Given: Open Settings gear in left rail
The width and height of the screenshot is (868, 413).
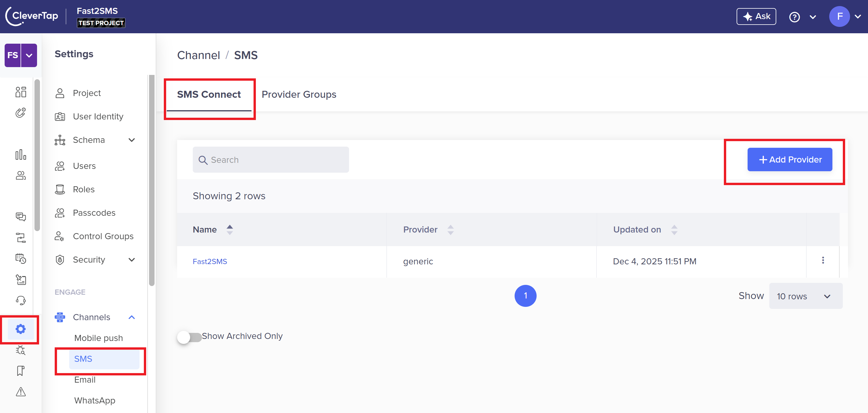Looking at the screenshot, I should [x=21, y=329].
